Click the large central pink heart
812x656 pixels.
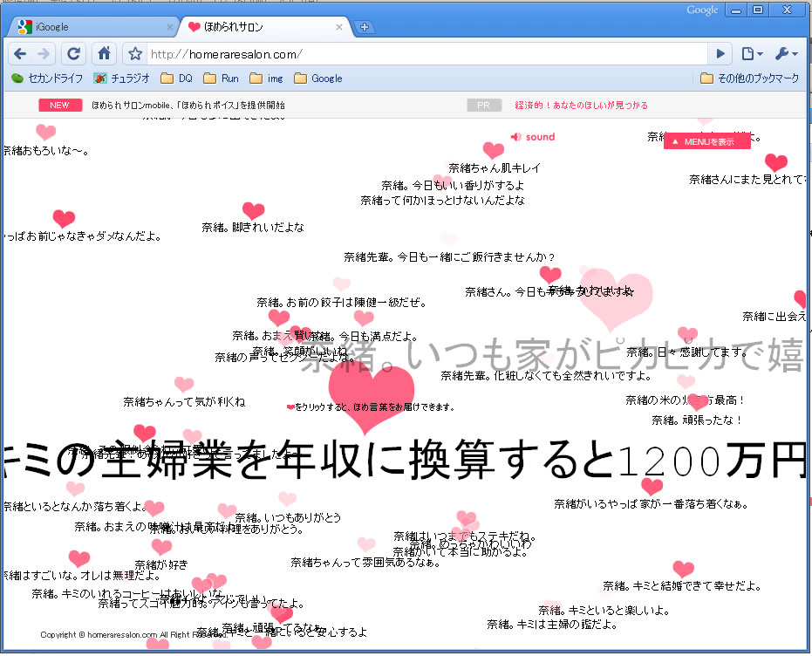[x=376, y=397]
